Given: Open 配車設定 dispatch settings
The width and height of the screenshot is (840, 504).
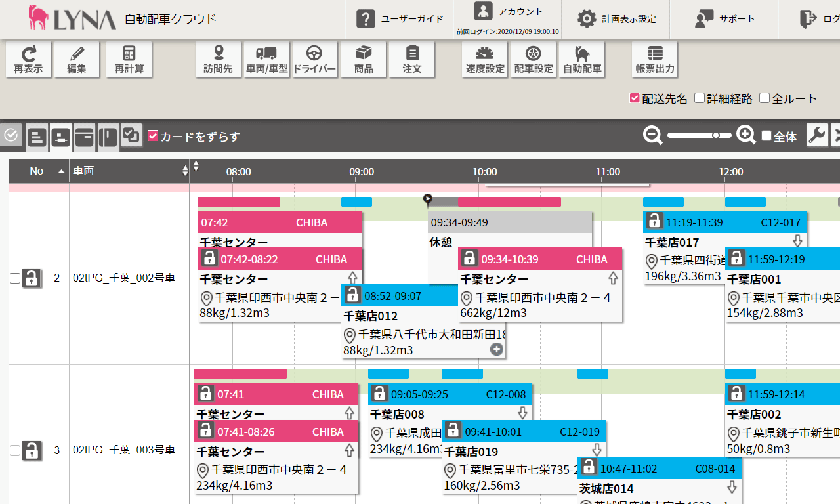Looking at the screenshot, I should pos(534,60).
